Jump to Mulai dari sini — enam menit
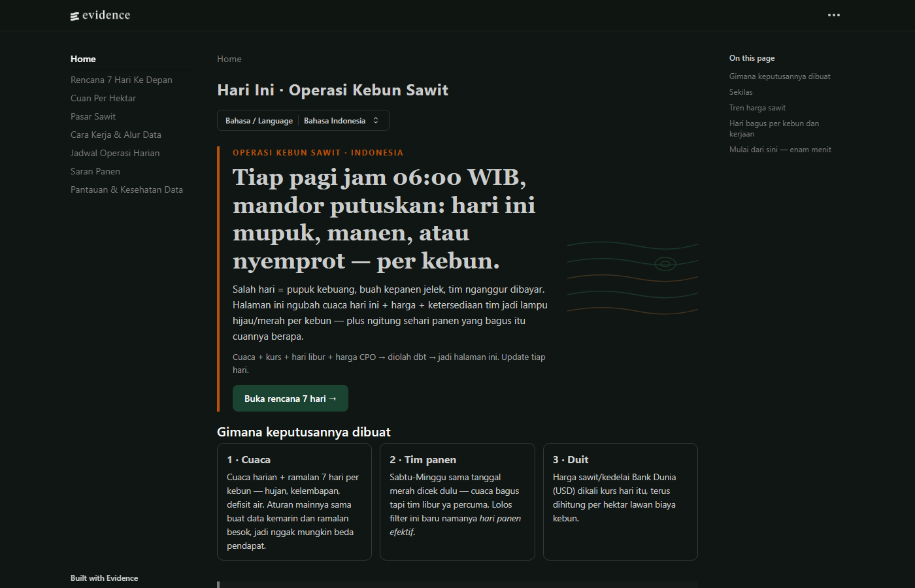This screenshot has height=588, width=915. pos(780,150)
